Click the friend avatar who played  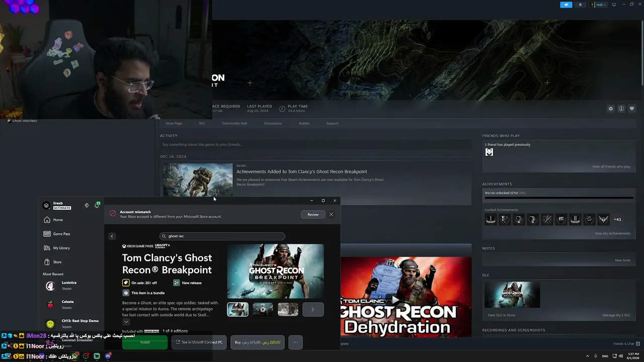(x=489, y=152)
